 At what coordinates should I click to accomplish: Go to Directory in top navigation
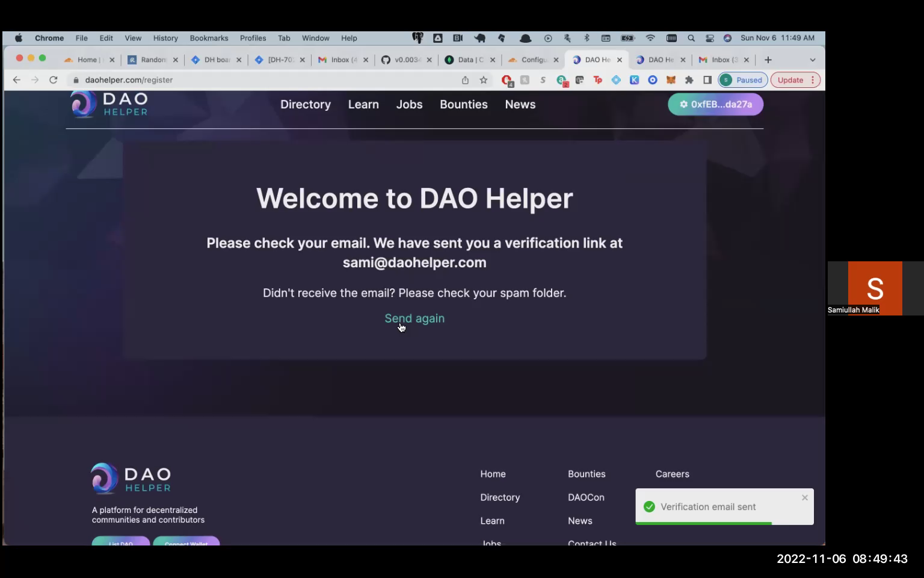pos(306,104)
